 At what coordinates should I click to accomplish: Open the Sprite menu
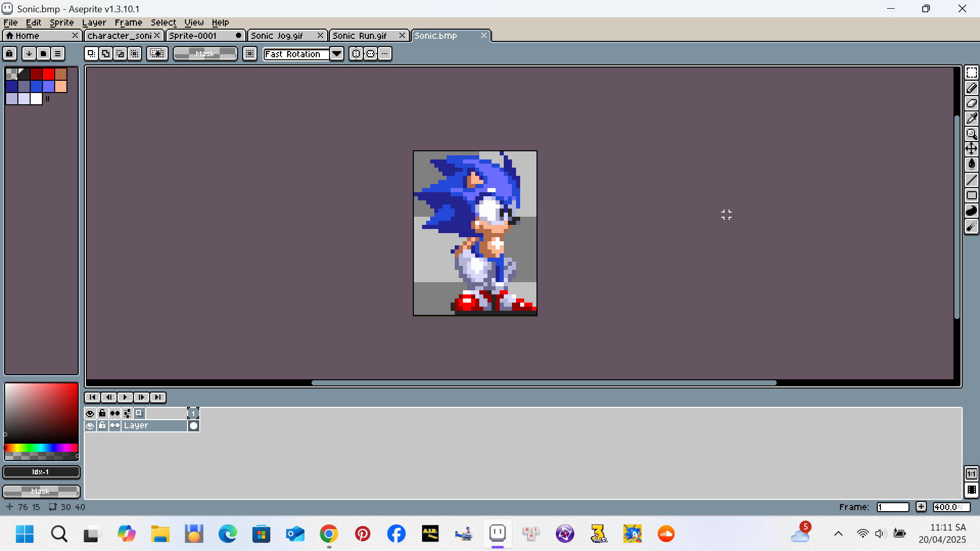[x=61, y=22]
